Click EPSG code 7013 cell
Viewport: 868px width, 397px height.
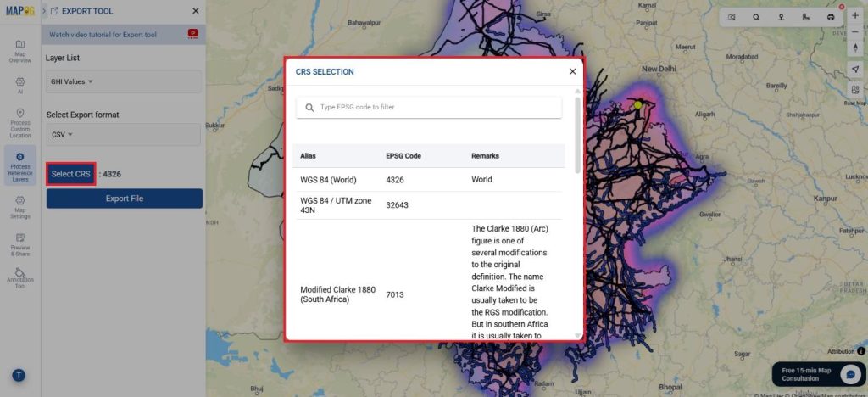395,294
